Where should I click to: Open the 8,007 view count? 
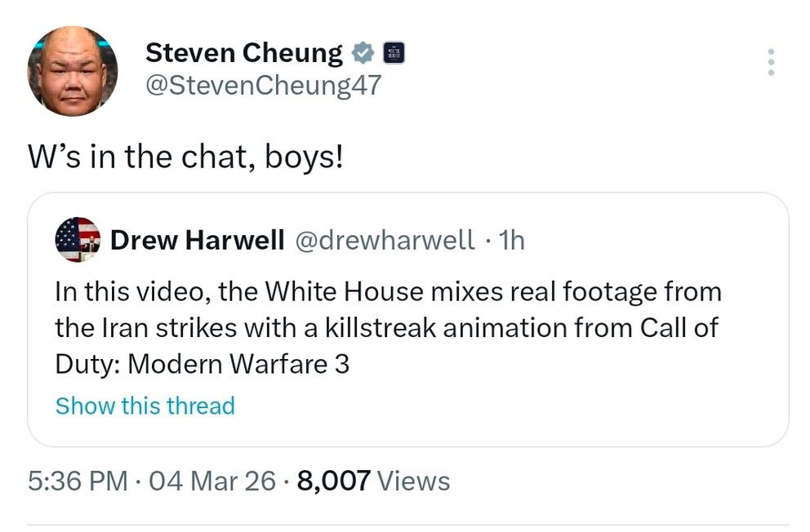[x=334, y=481]
